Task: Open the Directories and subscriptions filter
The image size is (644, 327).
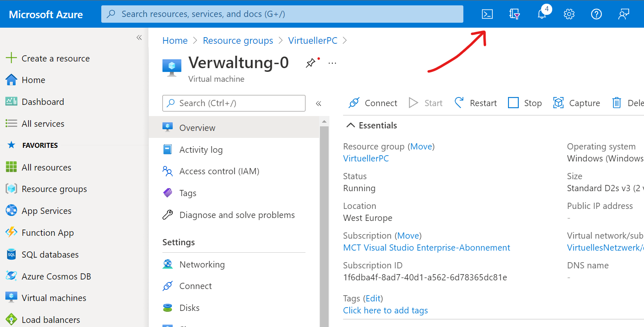Action: pos(515,14)
